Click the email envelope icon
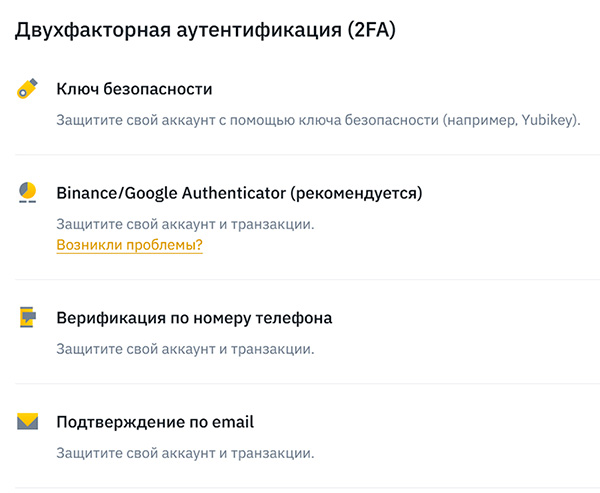The image size is (600, 493). click(x=28, y=421)
